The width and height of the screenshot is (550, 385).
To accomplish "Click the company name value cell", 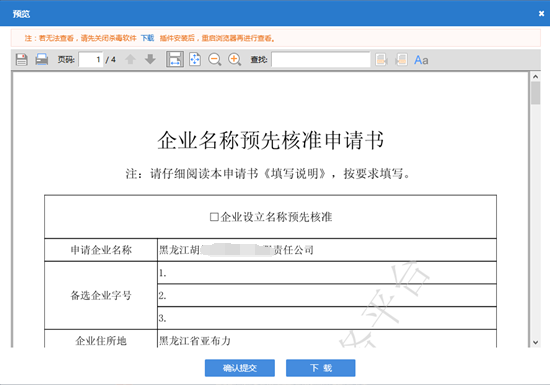I will click(x=327, y=250).
